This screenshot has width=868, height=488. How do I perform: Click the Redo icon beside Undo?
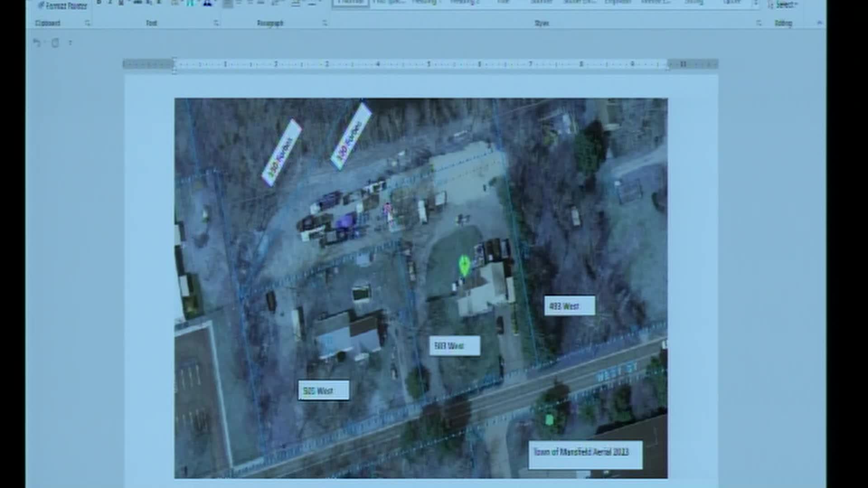[x=55, y=43]
